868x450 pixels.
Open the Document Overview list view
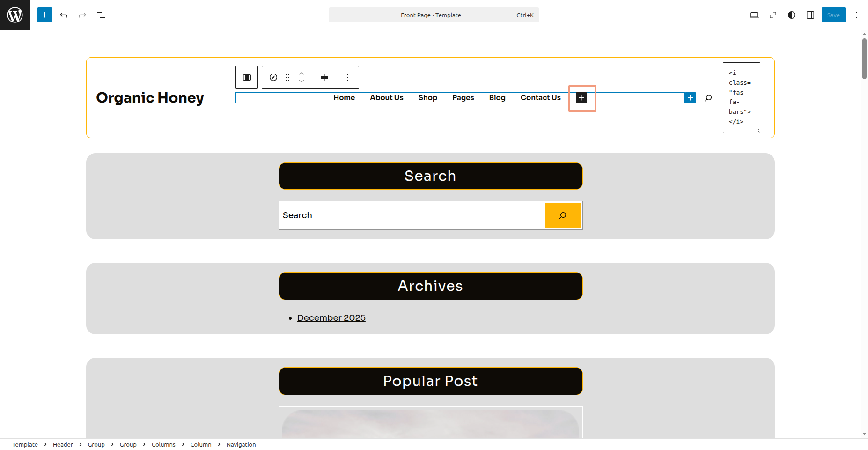(101, 15)
